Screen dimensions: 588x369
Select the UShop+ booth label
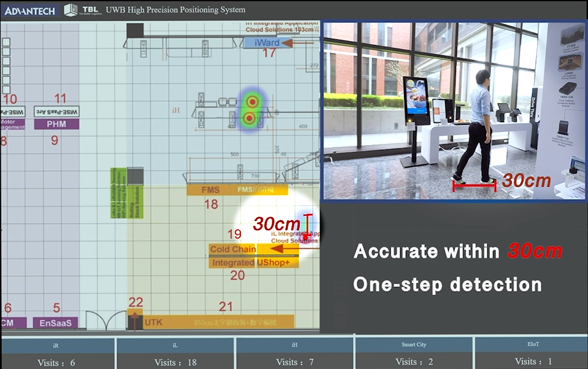pyautogui.click(x=277, y=263)
